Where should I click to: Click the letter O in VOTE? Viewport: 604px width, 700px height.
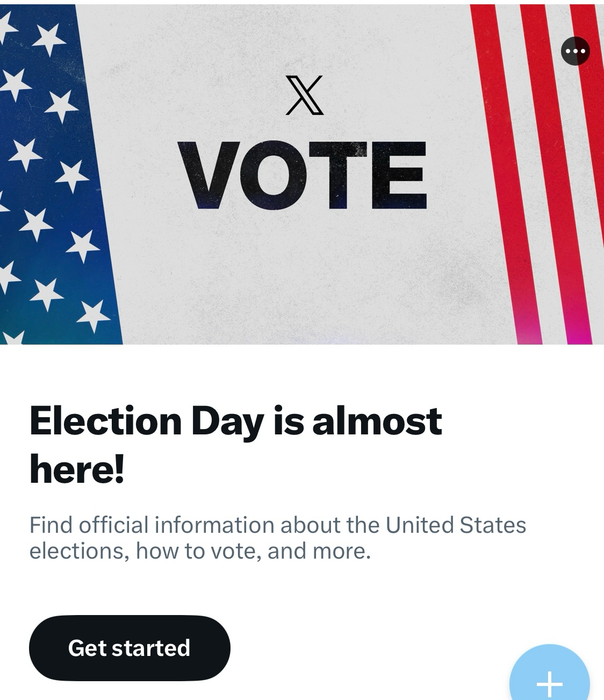click(270, 175)
